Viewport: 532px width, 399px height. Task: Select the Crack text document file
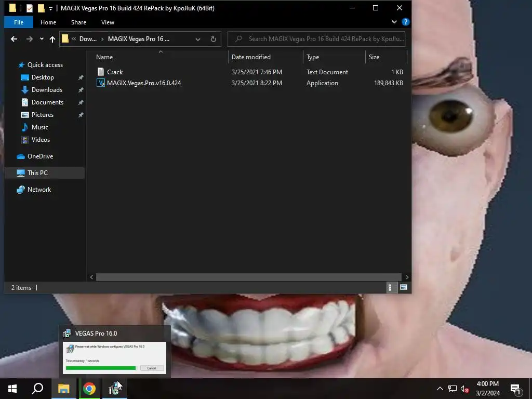click(x=115, y=72)
